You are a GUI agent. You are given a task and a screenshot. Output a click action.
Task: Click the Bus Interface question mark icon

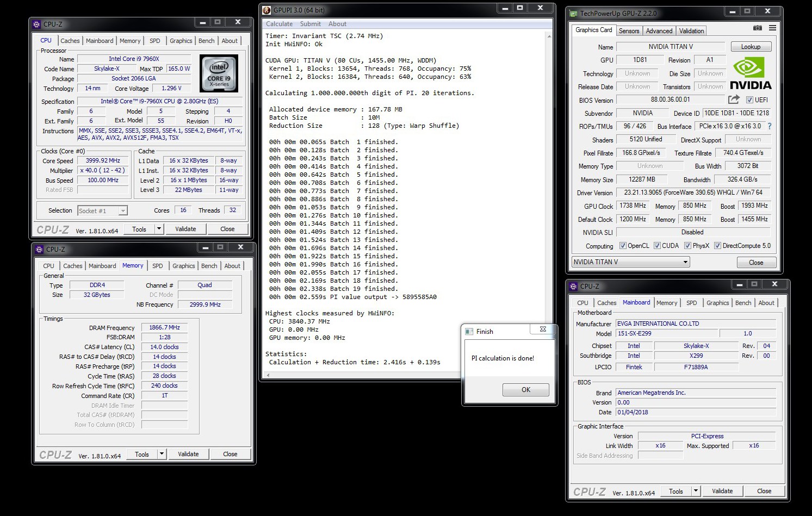769,126
